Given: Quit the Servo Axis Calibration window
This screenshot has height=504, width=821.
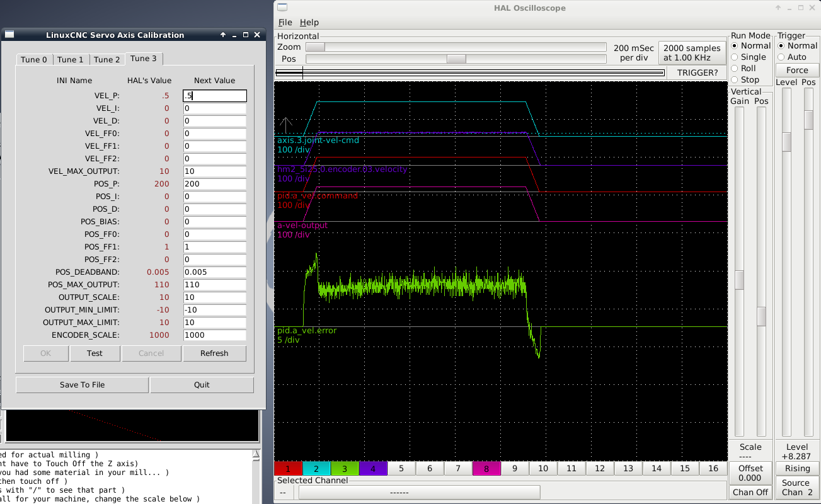Looking at the screenshot, I should [202, 385].
